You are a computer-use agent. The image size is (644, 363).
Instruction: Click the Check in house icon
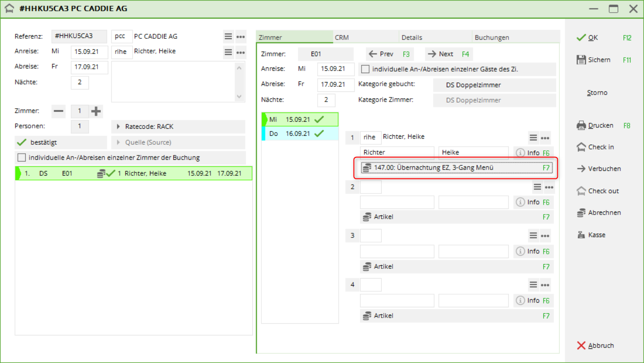point(581,147)
